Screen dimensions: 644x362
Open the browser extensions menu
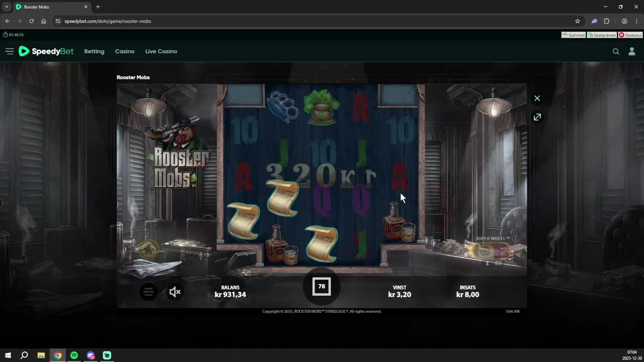pyautogui.click(x=606, y=21)
